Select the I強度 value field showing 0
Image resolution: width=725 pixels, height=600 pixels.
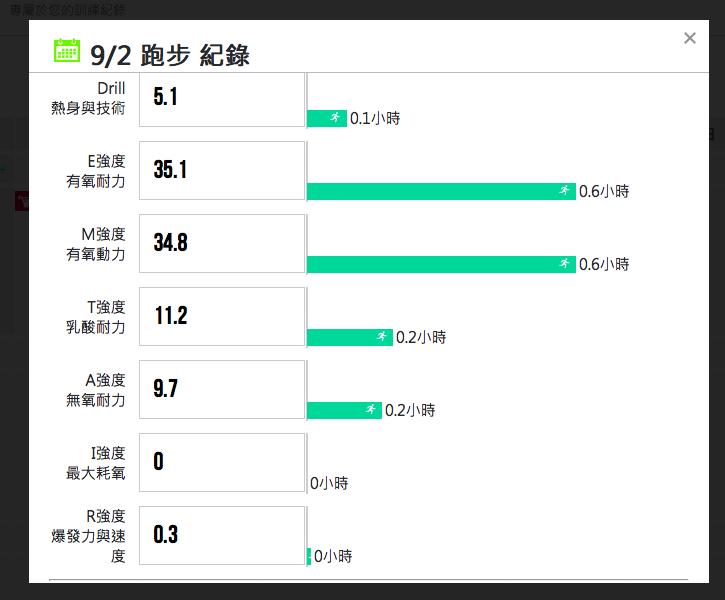(222, 463)
